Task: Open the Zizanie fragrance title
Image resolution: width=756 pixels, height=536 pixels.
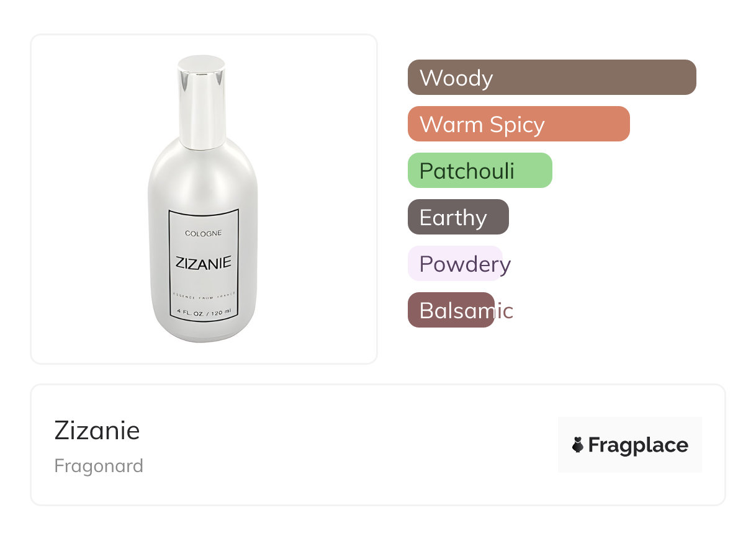Action: click(97, 431)
